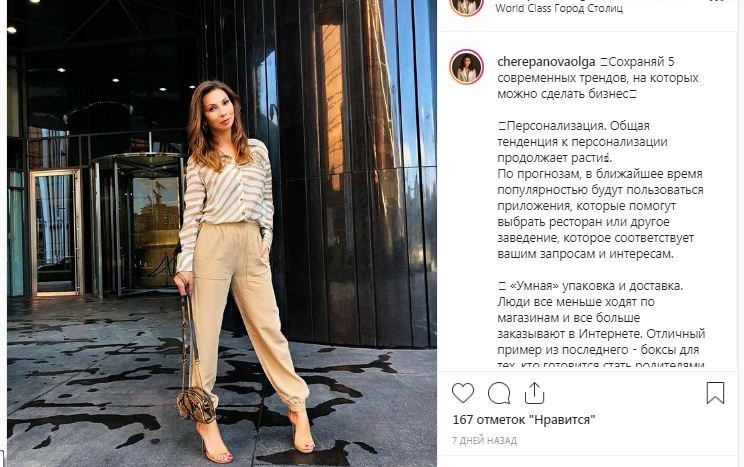Open the three-dot more options in header
The height and width of the screenshot is (467, 744).
pyautogui.click(x=716, y=1)
